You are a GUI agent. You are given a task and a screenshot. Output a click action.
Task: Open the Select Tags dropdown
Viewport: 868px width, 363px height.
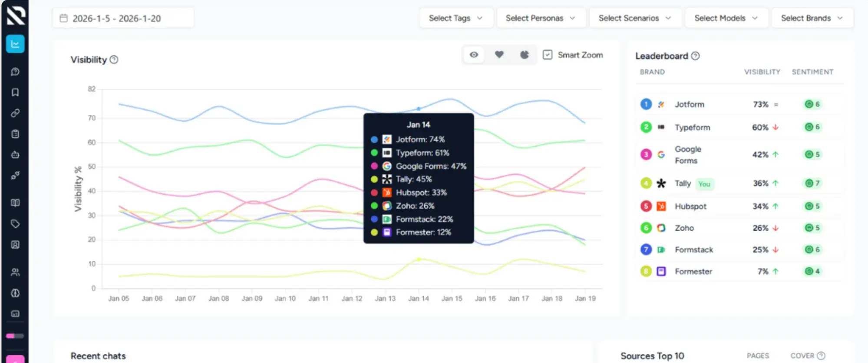[x=456, y=18]
